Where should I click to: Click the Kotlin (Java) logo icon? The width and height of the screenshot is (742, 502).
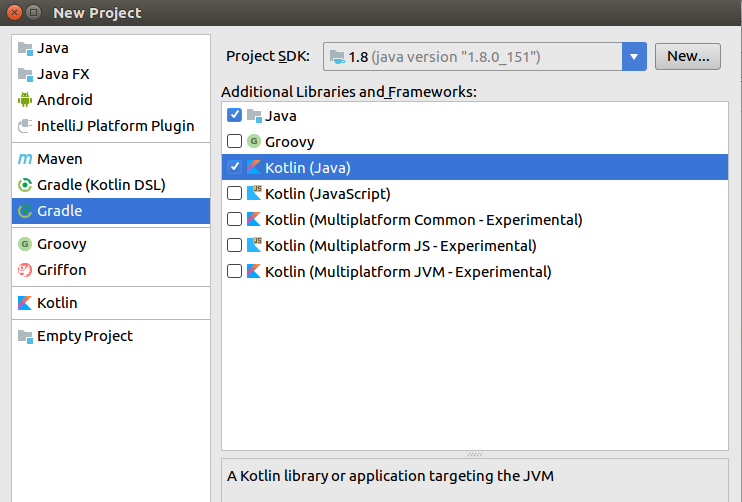coord(254,167)
